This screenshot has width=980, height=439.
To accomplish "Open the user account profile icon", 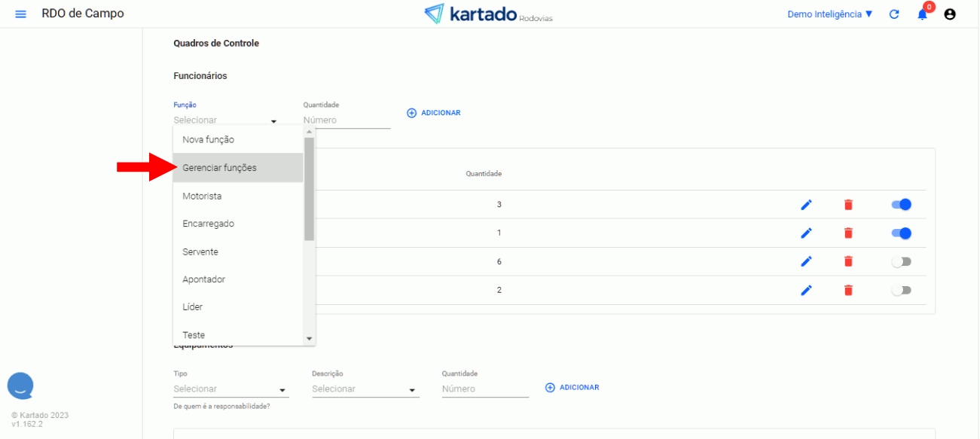I will 950,14.
